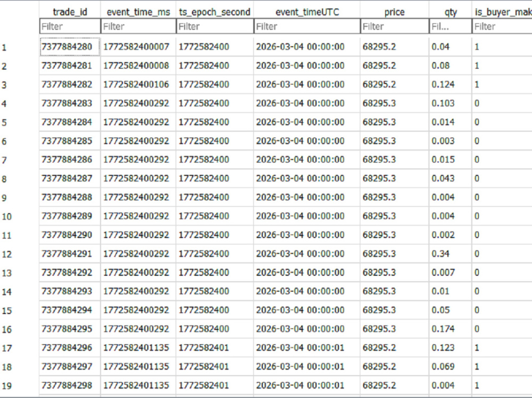
Task: Select qty cell 0.124
Action: coord(451,84)
